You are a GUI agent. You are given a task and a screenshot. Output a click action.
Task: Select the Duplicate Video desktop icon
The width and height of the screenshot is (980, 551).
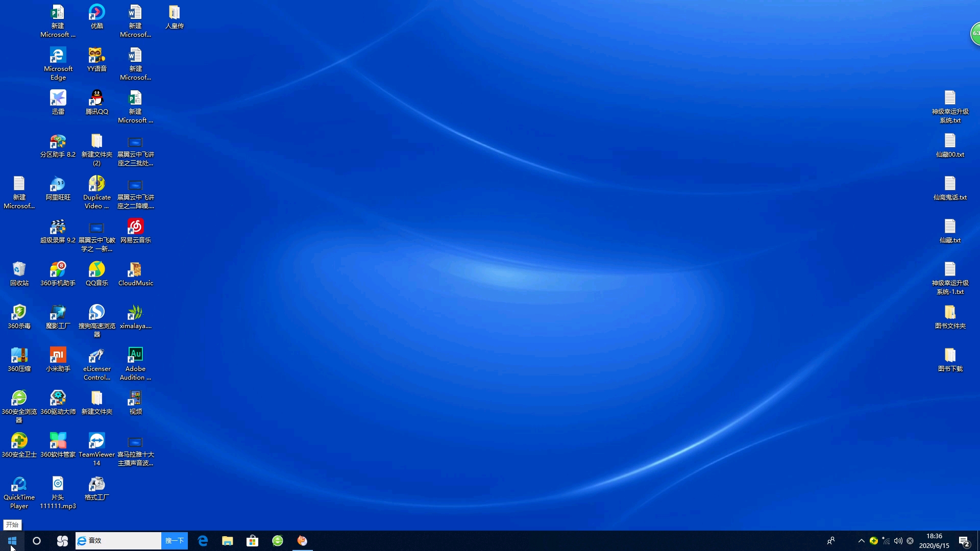tap(96, 192)
